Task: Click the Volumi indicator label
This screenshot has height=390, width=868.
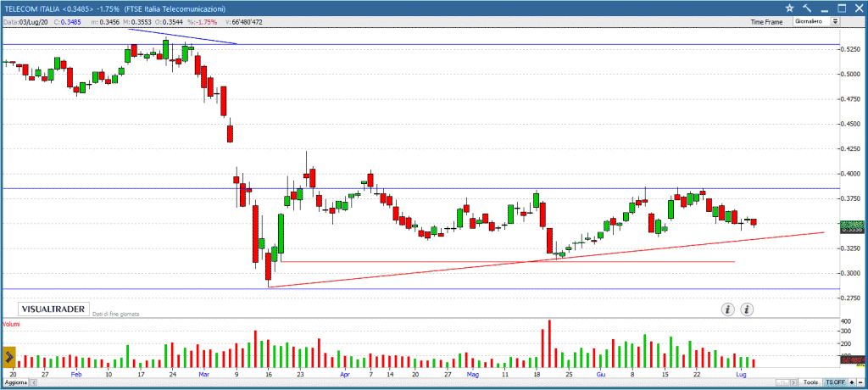Action: tap(12, 324)
